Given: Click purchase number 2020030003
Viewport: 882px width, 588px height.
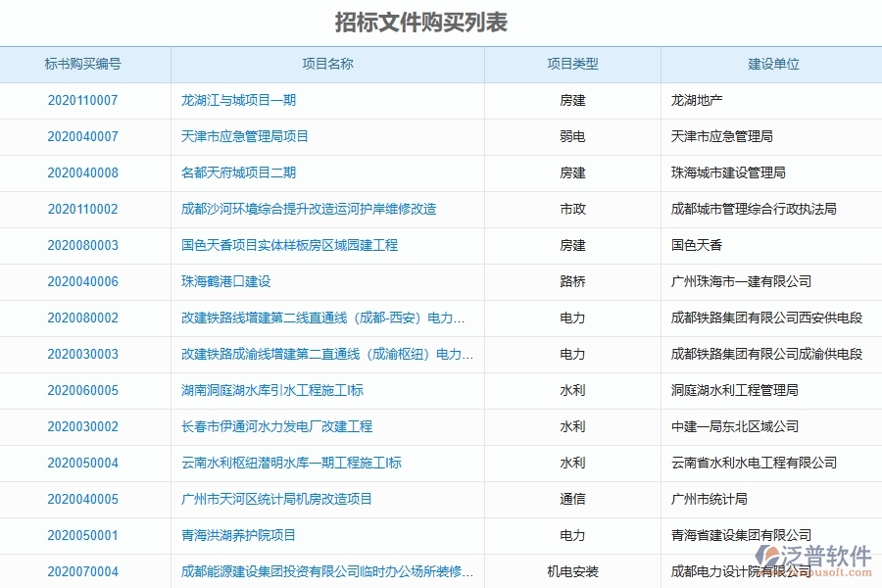Looking at the screenshot, I should pyautogui.click(x=86, y=354).
